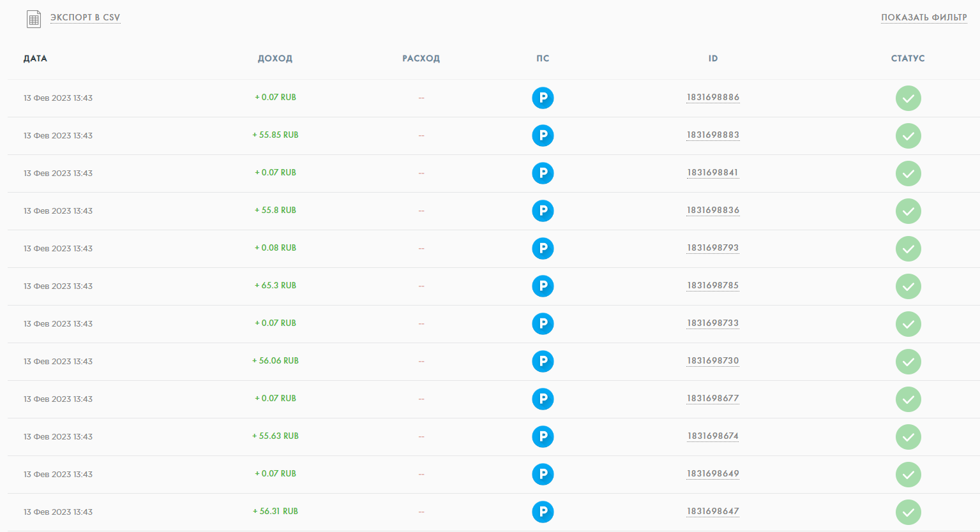Click the ПС column header
This screenshot has height=532, width=980.
pyautogui.click(x=543, y=59)
